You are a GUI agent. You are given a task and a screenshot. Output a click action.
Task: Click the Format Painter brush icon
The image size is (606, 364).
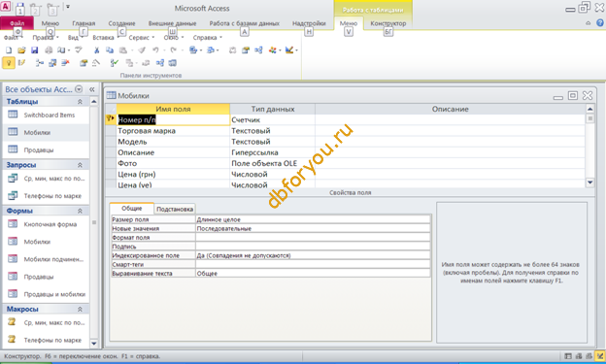(x=142, y=50)
